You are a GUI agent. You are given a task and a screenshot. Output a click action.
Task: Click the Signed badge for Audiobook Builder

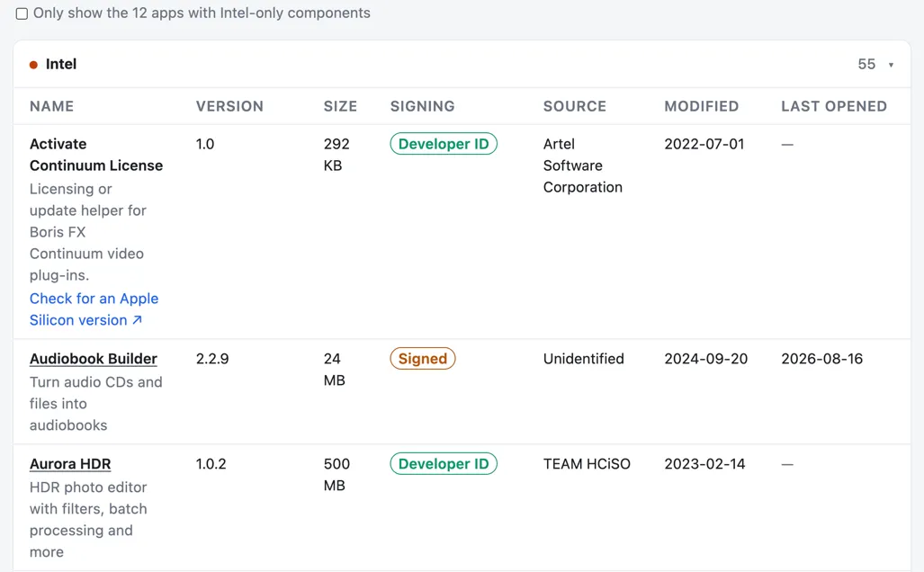423,359
